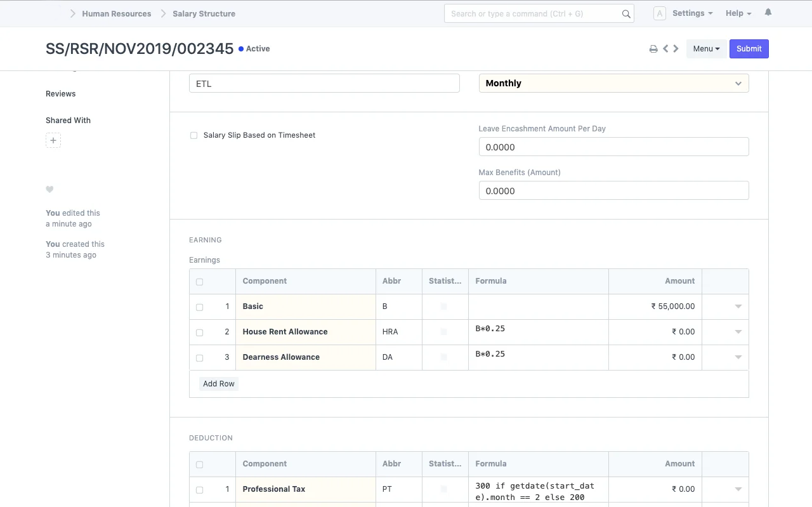Screen dimensions: 812x507
Task: Click the user avatar icon
Action: click(x=660, y=13)
